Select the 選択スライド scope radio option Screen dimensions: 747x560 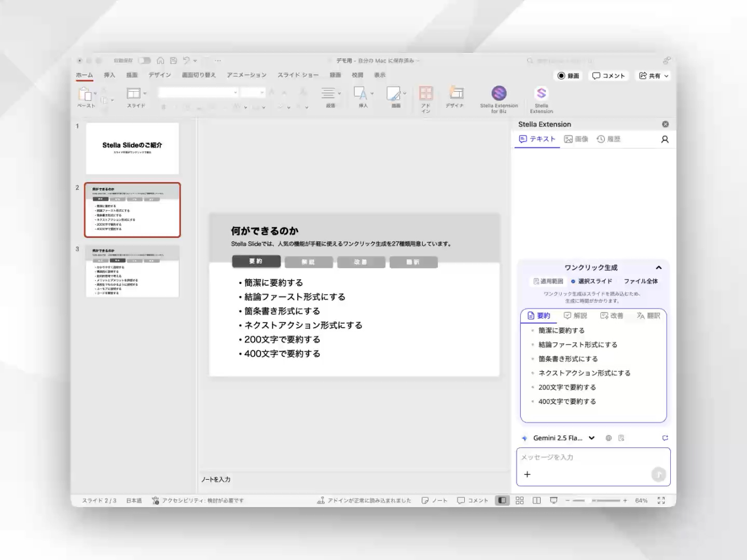591,282
